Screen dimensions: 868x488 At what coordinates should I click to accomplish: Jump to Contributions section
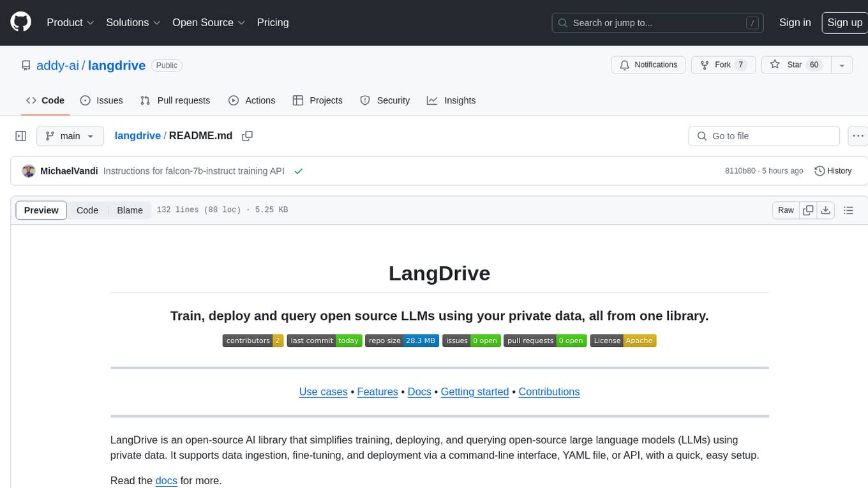[x=549, y=392]
